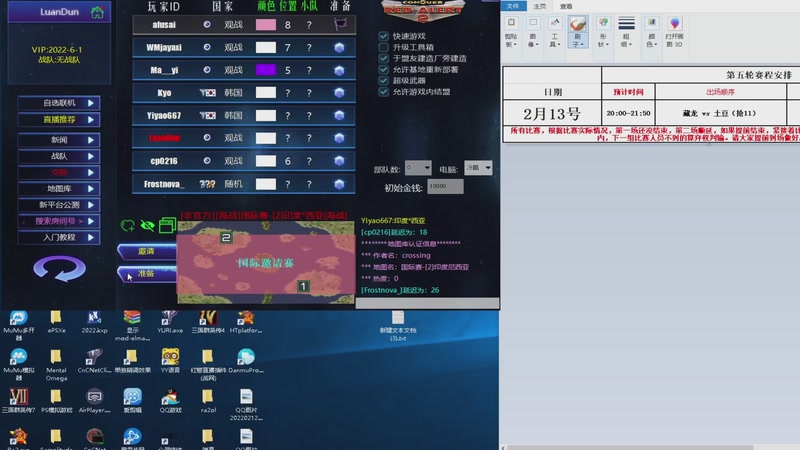
Task: Expand the 剪贴板 ribbon group in Paint
Action: tap(511, 32)
